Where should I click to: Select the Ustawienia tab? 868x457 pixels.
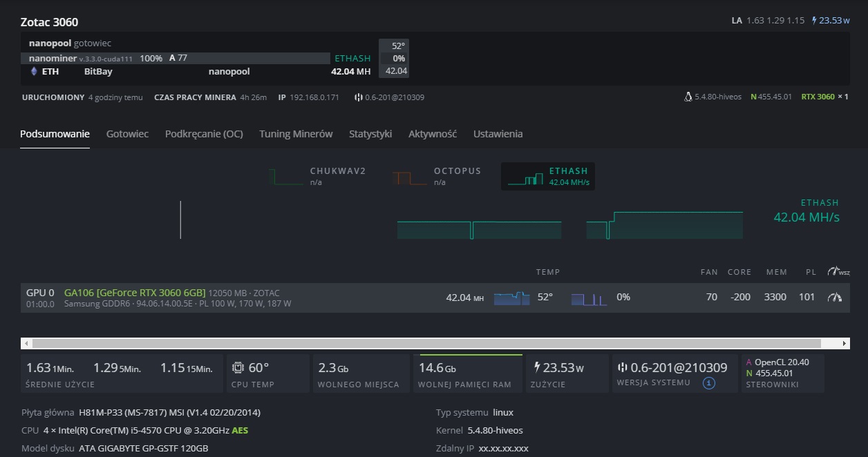498,134
